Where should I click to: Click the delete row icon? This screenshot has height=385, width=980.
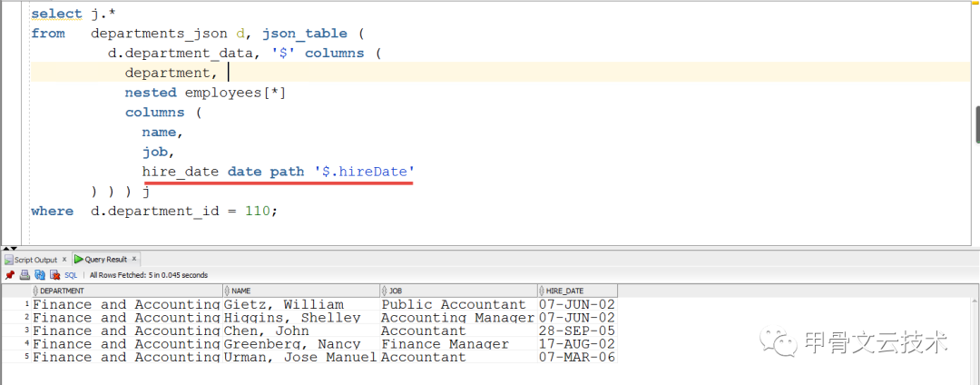pos(54,274)
